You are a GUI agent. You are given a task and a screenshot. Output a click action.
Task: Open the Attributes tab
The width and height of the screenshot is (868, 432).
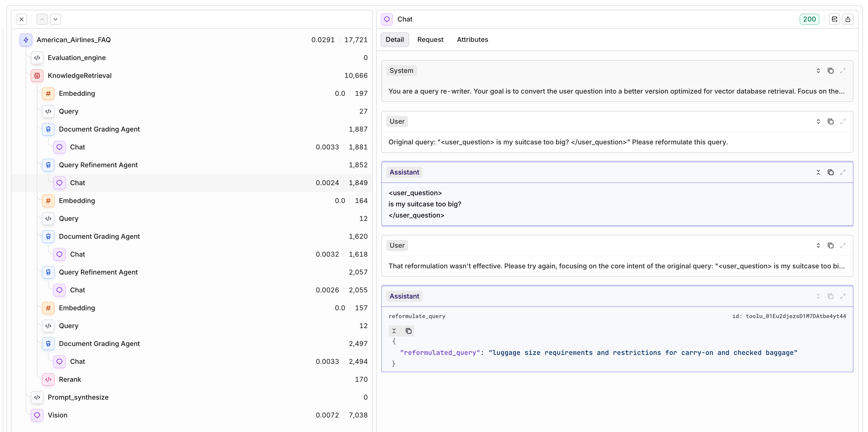coord(472,39)
